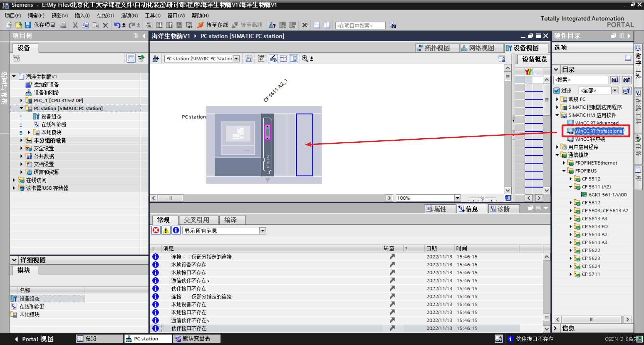Viewport: 644px width, 345px height.
Task: Open the <全部> profile dropdown in catalog
Action: (614, 90)
